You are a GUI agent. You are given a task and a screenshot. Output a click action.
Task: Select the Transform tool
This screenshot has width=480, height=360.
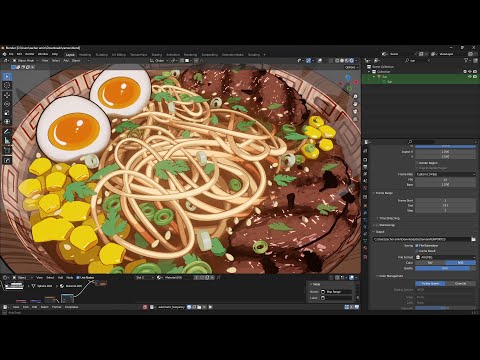(x=7, y=122)
